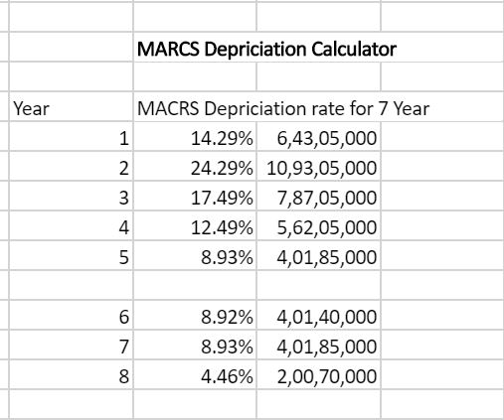Click the 17.49% rate cell
This screenshot has height=420, width=504.
coord(195,198)
